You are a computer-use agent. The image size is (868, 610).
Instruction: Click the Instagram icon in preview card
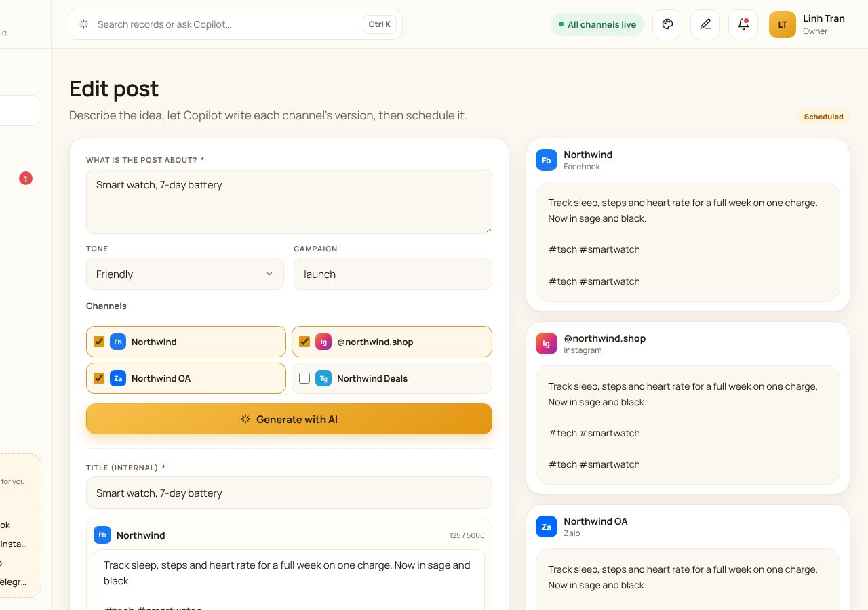coord(547,344)
